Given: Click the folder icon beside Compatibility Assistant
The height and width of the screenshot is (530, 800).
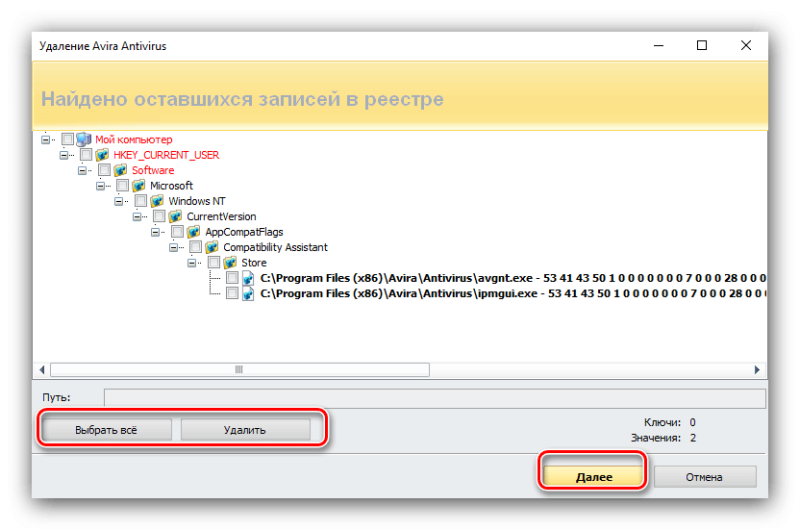Looking at the screenshot, I should pos(212,247).
